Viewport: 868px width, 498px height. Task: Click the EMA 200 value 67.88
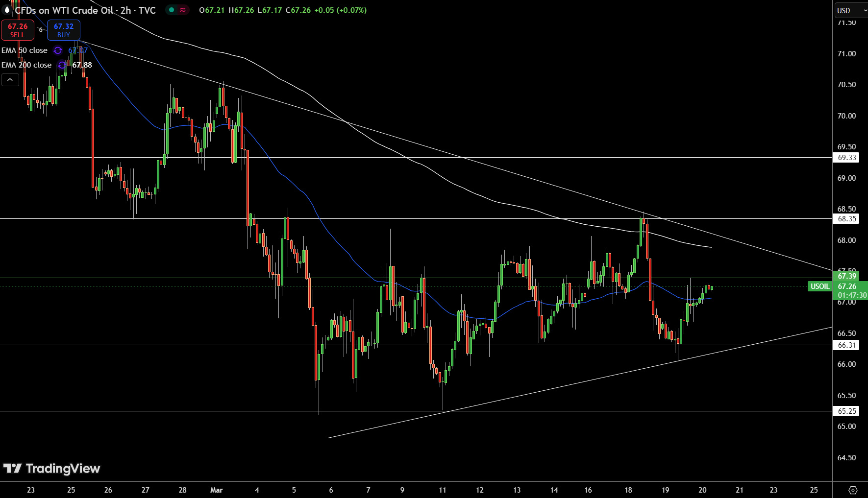click(x=82, y=65)
